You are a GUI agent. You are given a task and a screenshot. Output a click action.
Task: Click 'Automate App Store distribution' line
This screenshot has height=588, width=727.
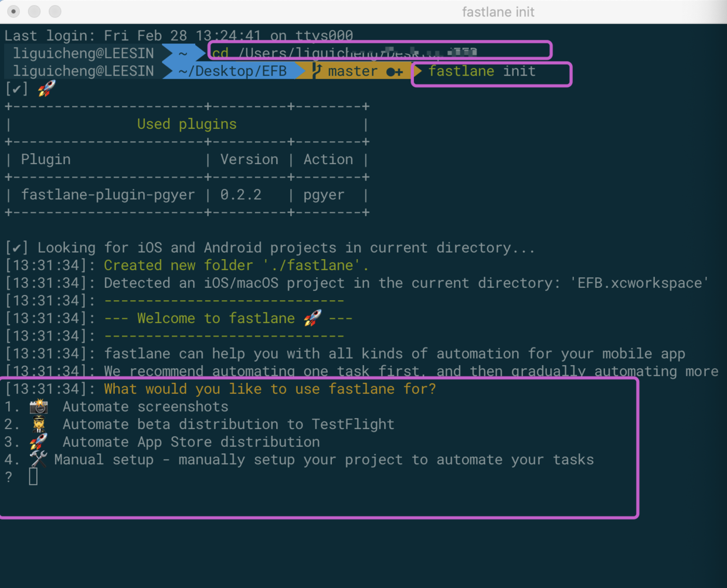191,441
